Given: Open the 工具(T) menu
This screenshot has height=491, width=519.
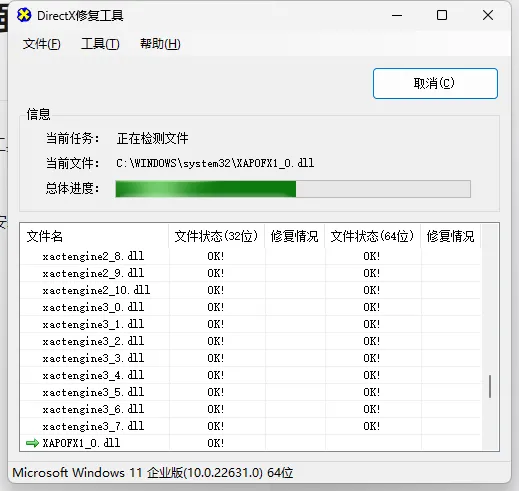Looking at the screenshot, I should [100, 44].
